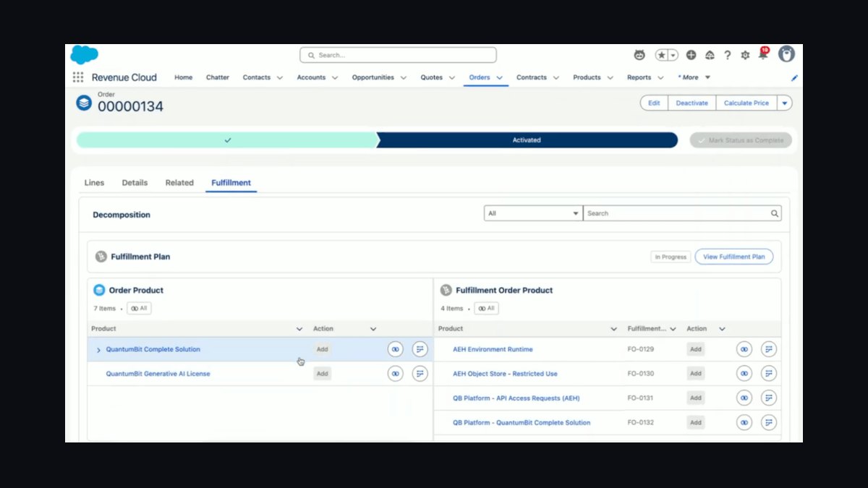Click the search magnifier in Decomposition search
The height and width of the screenshot is (488, 868).
click(x=775, y=213)
